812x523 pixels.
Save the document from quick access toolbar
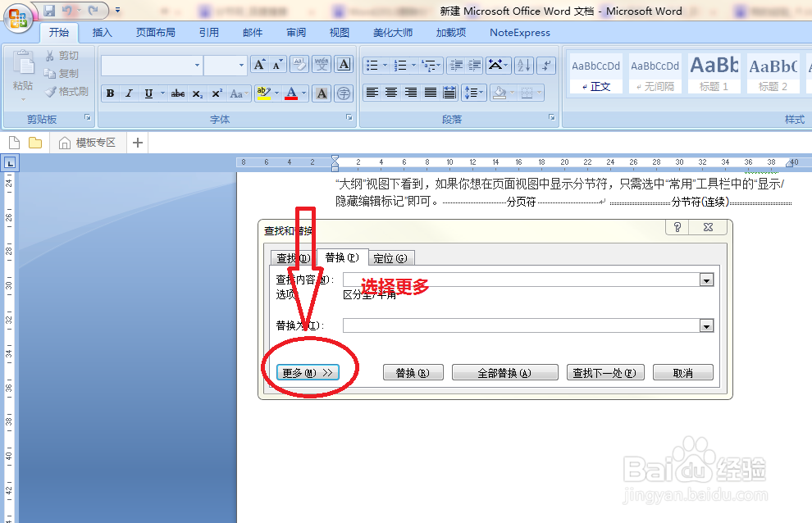pyautogui.click(x=49, y=11)
